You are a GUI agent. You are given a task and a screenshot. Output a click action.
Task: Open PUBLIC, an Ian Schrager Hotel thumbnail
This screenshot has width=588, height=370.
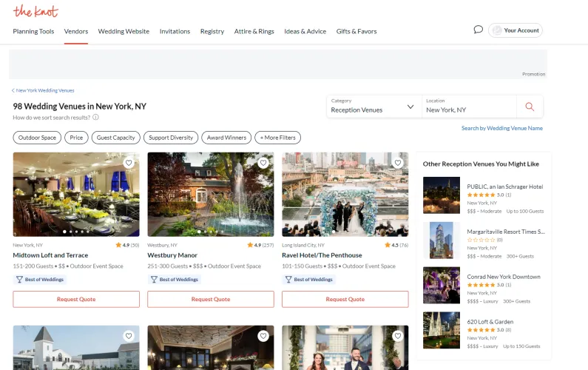click(442, 195)
